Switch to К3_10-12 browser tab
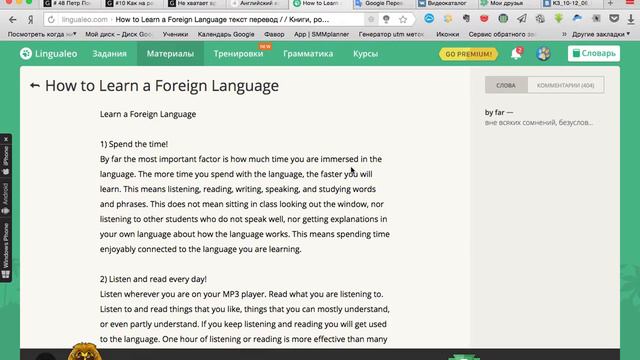640x360 pixels. (567, 3)
